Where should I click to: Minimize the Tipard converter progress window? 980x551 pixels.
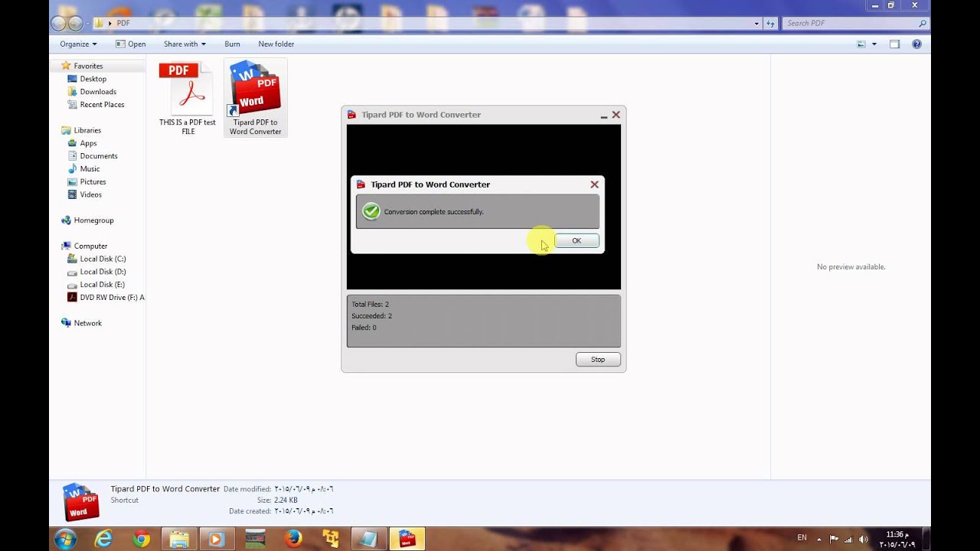click(603, 116)
